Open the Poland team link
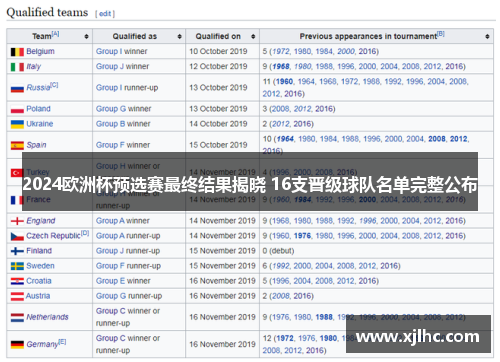The height and width of the screenshot is (362, 500). (38, 109)
